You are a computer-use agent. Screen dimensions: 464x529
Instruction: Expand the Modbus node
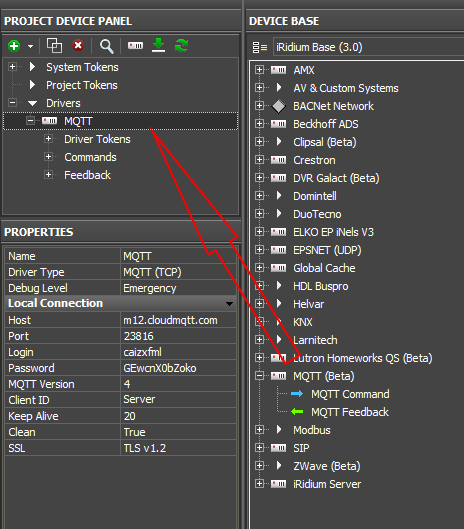coord(259,429)
